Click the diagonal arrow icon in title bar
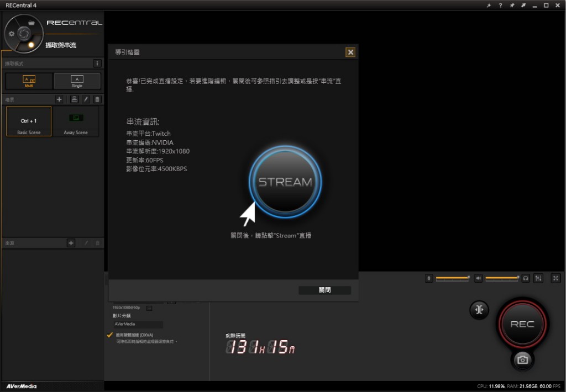The image size is (566, 392). click(x=523, y=6)
